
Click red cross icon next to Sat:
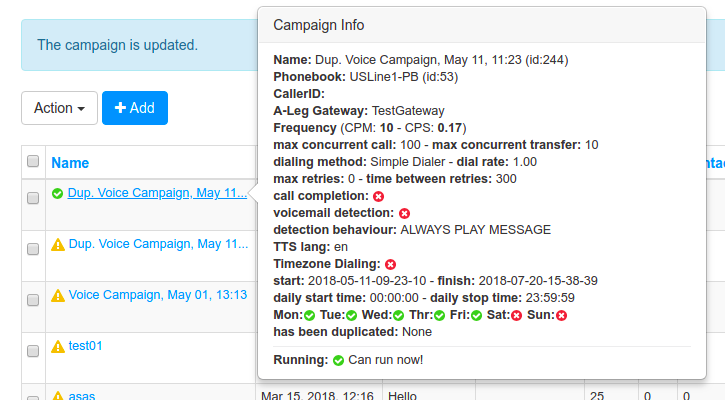coord(516,315)
